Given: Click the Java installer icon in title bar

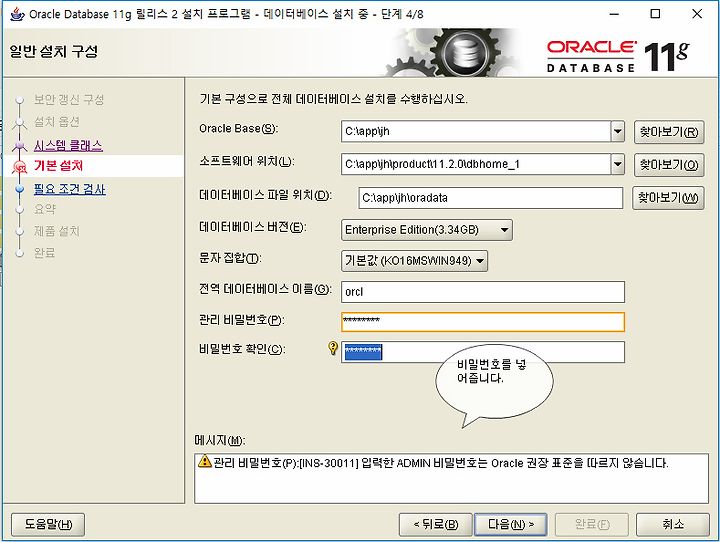Looking at the screenshot, I should pos(17,13).
